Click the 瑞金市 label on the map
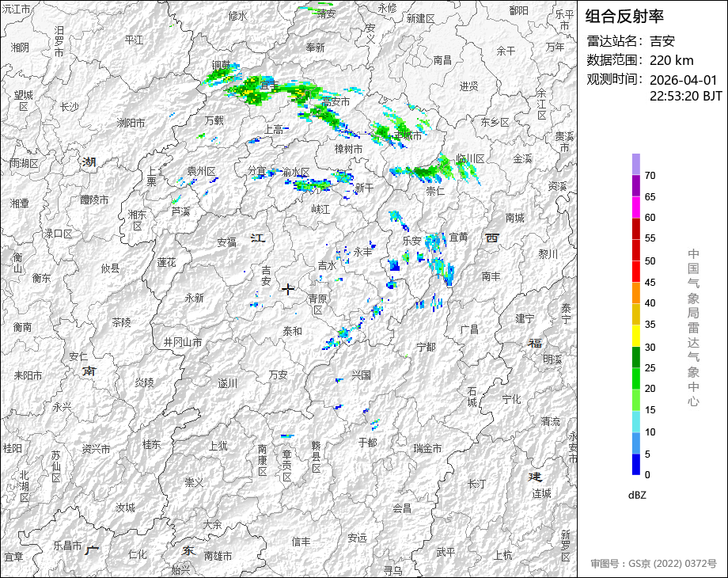 [x=427, y=448]
